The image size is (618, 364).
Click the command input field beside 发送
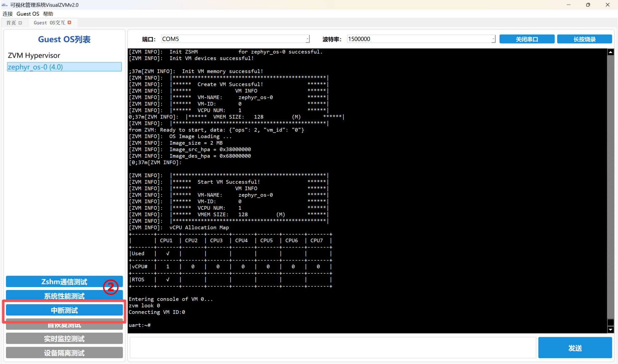point(333,348)
